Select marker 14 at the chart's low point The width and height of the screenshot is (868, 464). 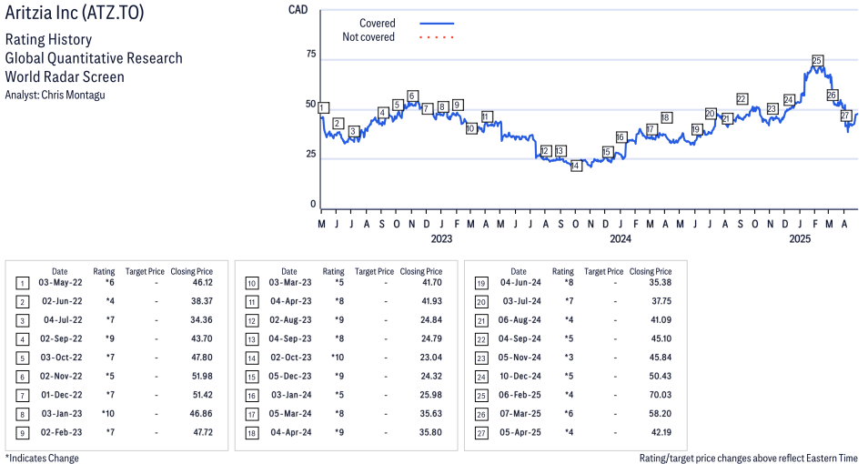576,166
